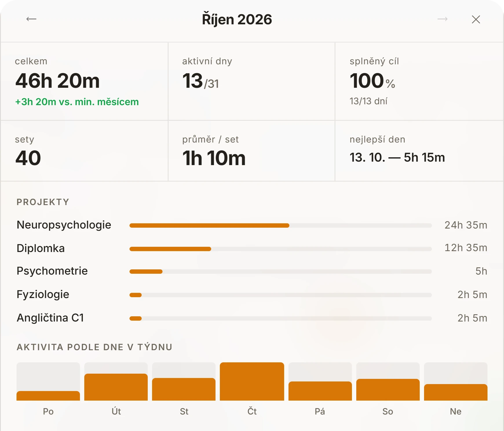
Task: Close the monthly statistics panel
Action: click(476, 19)
